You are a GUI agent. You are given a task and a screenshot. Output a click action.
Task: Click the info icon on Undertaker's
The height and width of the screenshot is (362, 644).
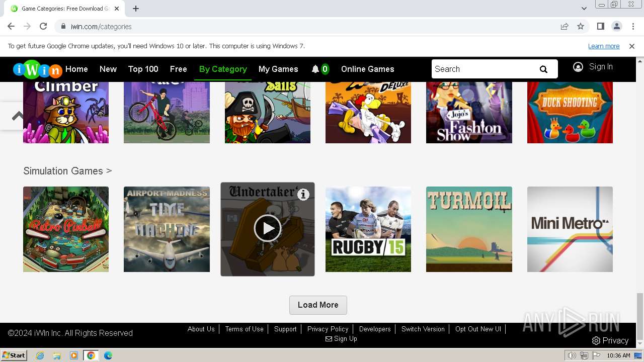303,194
